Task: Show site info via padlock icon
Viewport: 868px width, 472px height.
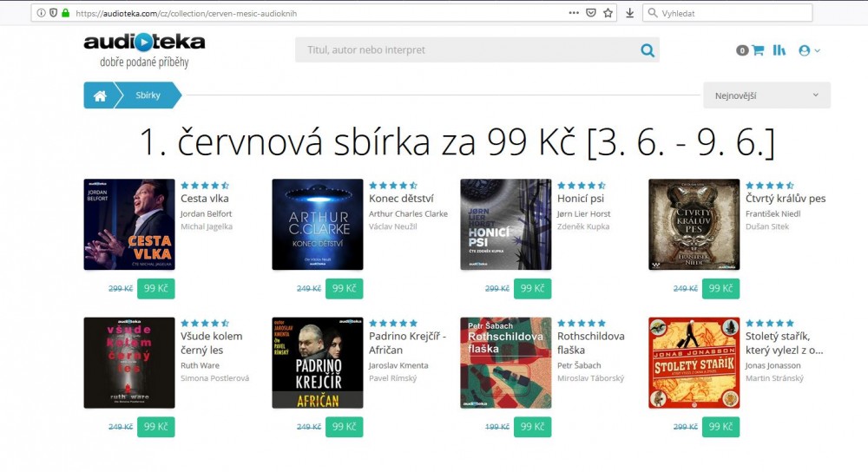Action: [65, 13]
